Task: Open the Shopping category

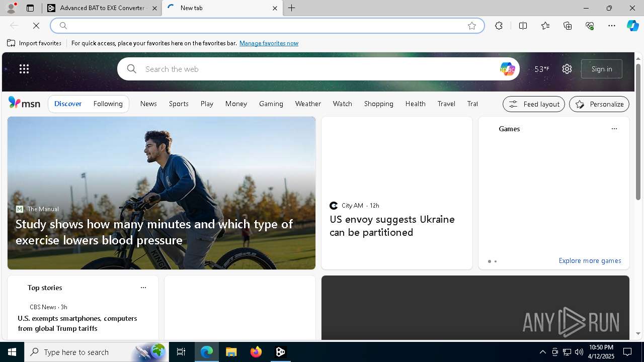Action: [x=379, y=104]
